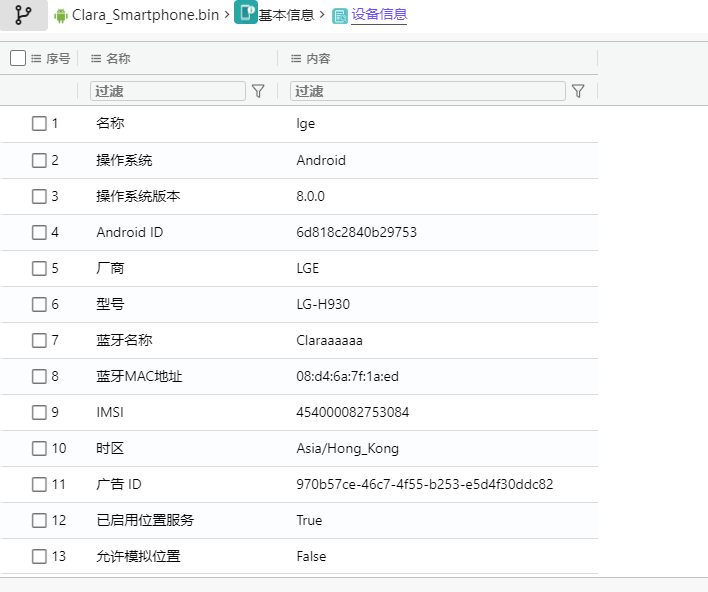Select the True value cell
The width and height of the screenshot is (708, 592).
point(309,520)
